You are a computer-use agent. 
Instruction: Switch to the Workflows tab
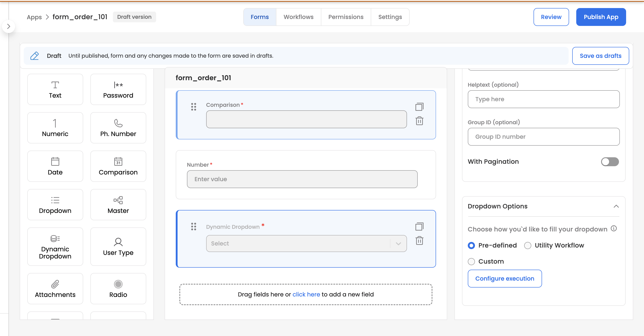tap(298, 17)
